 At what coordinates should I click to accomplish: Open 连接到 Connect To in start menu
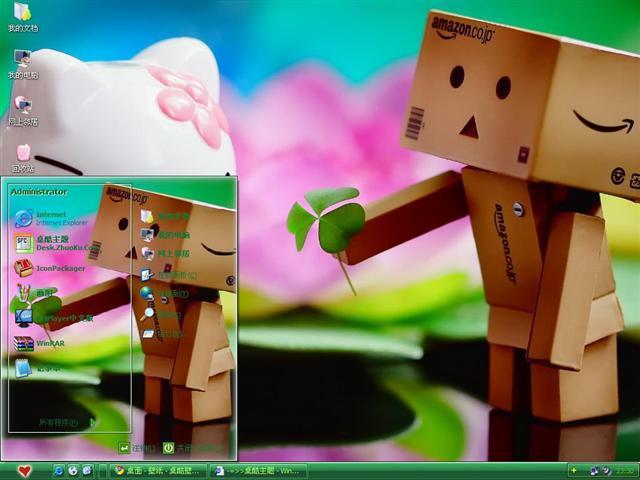(x=164, y=293)
